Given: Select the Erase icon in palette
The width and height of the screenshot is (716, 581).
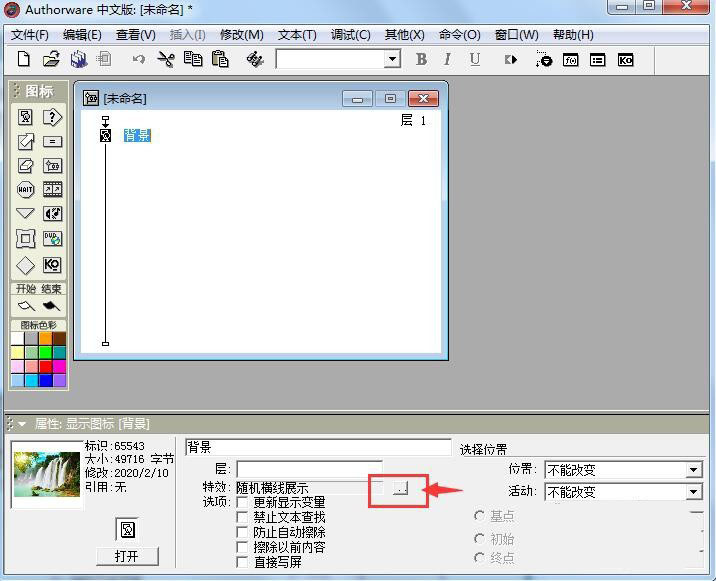Looking at the screenshot, I should point(25,165).
